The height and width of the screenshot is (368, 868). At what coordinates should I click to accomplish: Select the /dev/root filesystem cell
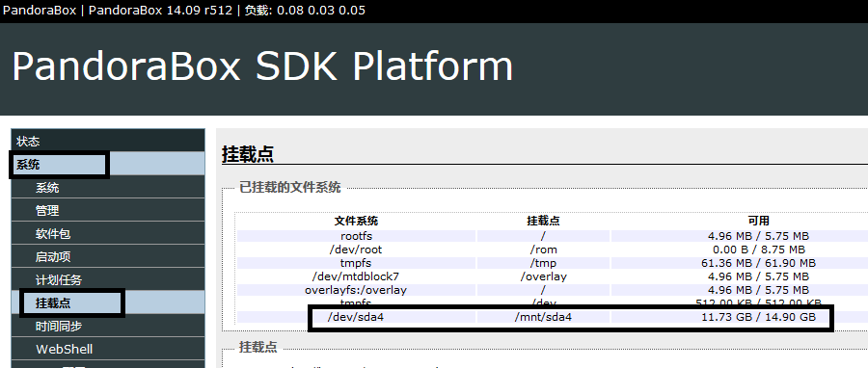click(x=357, y=250)
